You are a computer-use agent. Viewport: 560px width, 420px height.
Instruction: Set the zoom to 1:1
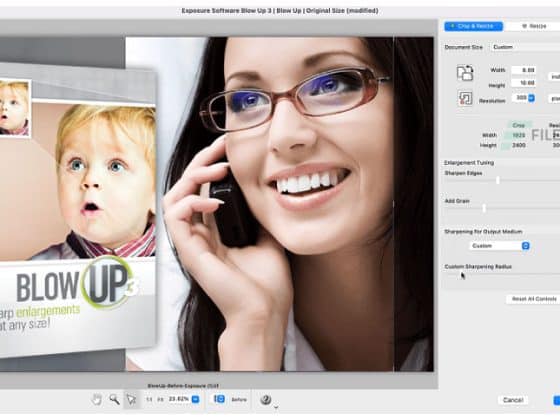click(x=149, y=399)
